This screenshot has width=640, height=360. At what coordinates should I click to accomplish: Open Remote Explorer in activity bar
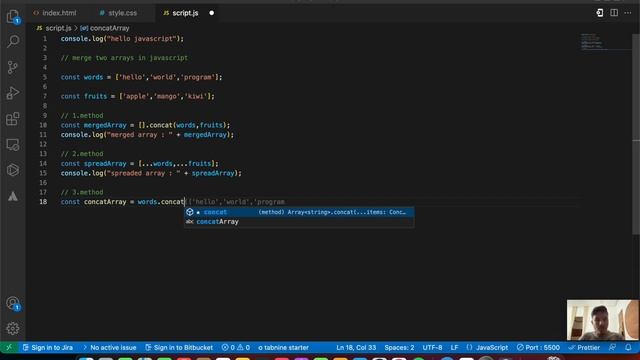point(13,144)
